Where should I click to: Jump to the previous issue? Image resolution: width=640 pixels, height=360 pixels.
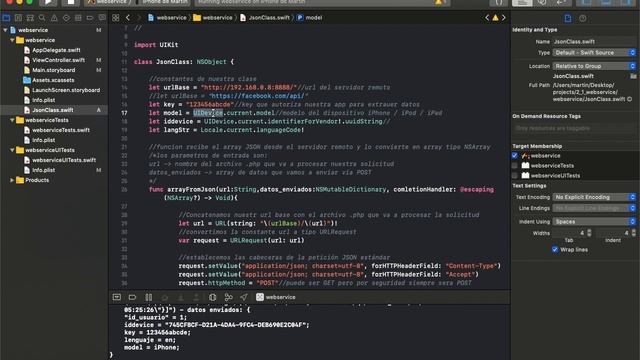click(x=487, y=18)
